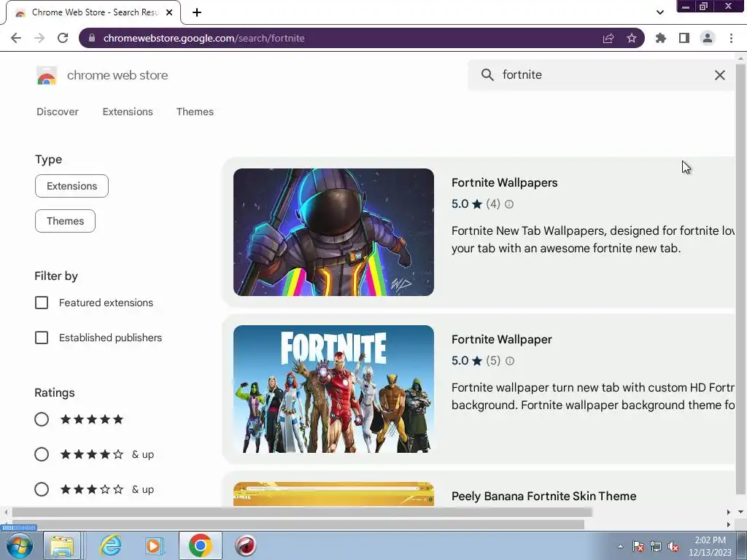Click the chrome web store title text
The image size is (747, 560).
(117, 75)
